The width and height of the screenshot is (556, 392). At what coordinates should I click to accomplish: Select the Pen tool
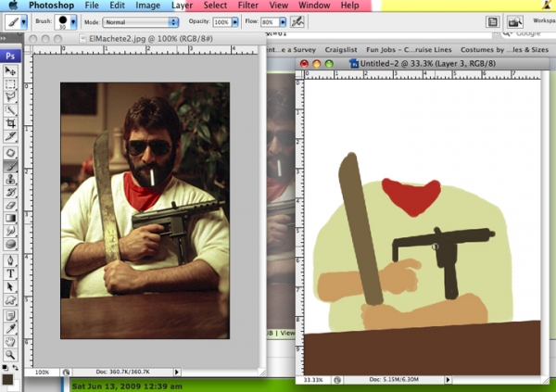point(10,260)
